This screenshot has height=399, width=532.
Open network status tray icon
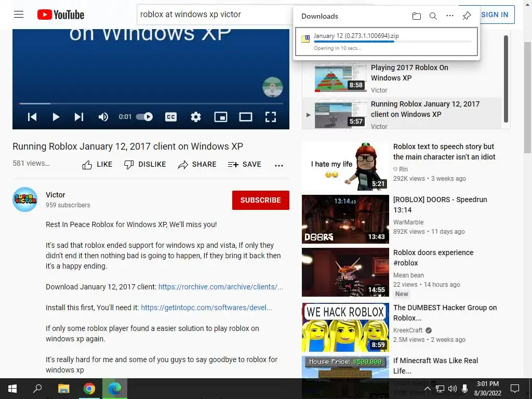click(440, 389)
